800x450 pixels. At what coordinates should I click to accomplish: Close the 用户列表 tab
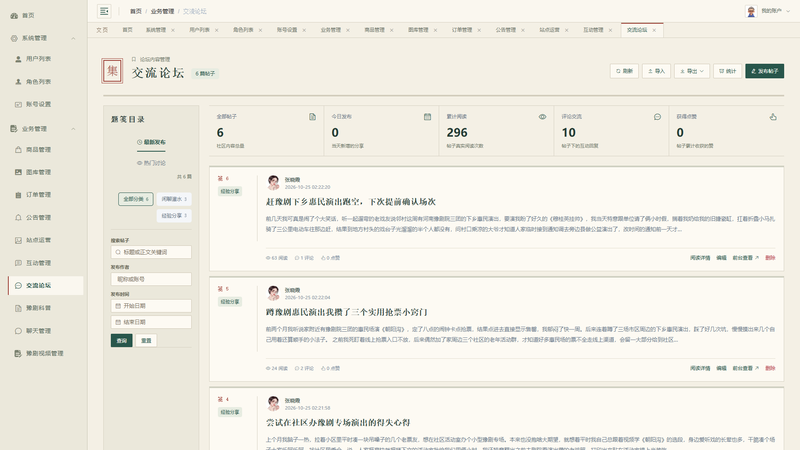point(216,30)
